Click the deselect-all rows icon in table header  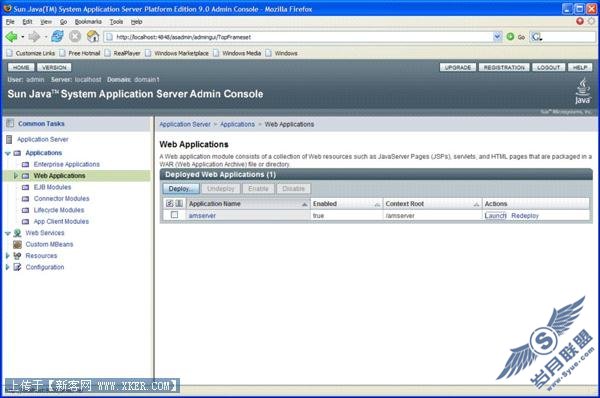click(x=179, y=204)
